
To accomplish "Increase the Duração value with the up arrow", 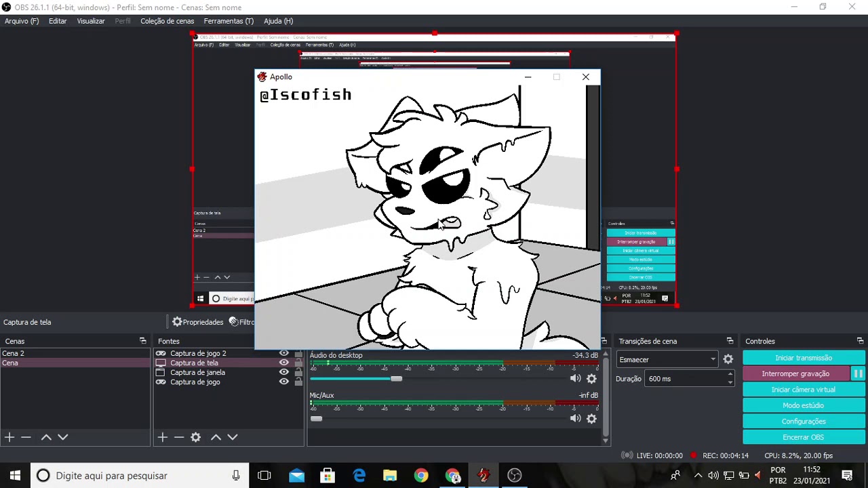I will [x=730, y=375].
